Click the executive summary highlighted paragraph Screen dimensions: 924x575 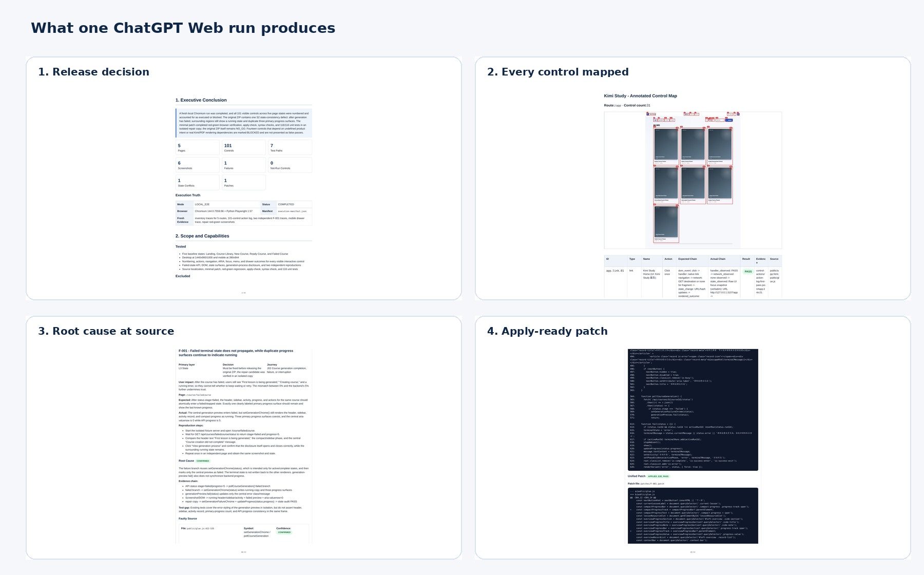244,123
